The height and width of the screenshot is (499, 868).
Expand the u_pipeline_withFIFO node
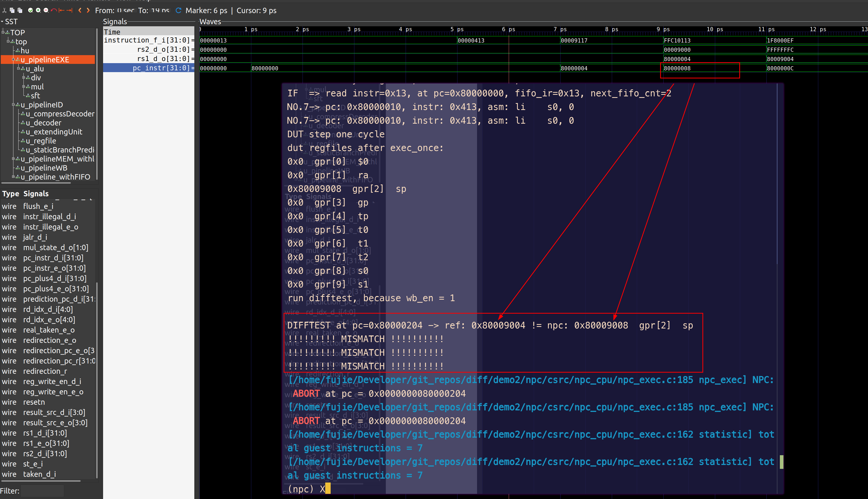13,177
